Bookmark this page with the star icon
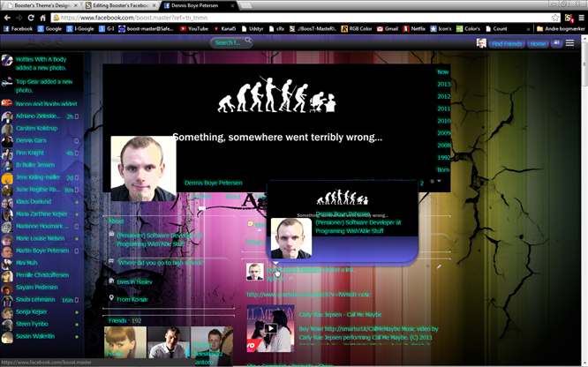The image size is (588, 367). (x=555, y=18)
